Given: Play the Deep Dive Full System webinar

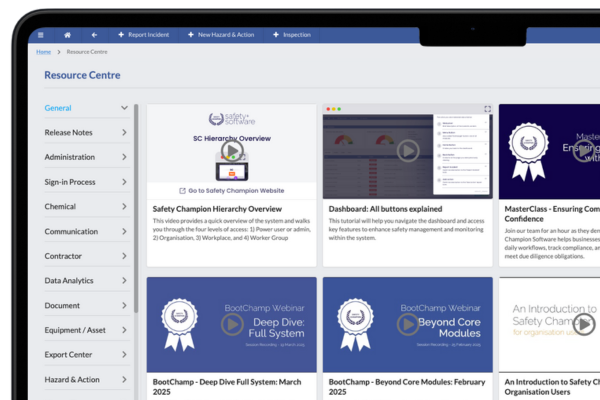Looking at the screenshot, I should (x=231, y=324).
